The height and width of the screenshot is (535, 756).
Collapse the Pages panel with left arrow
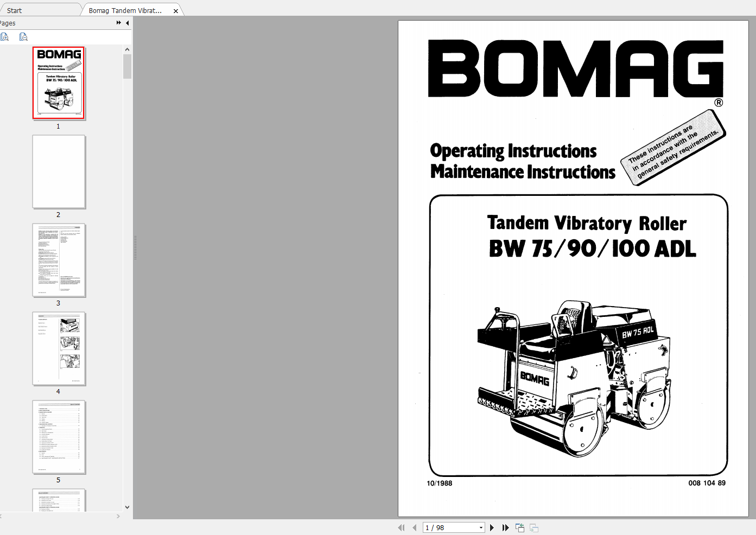click(x=128, y=23)
